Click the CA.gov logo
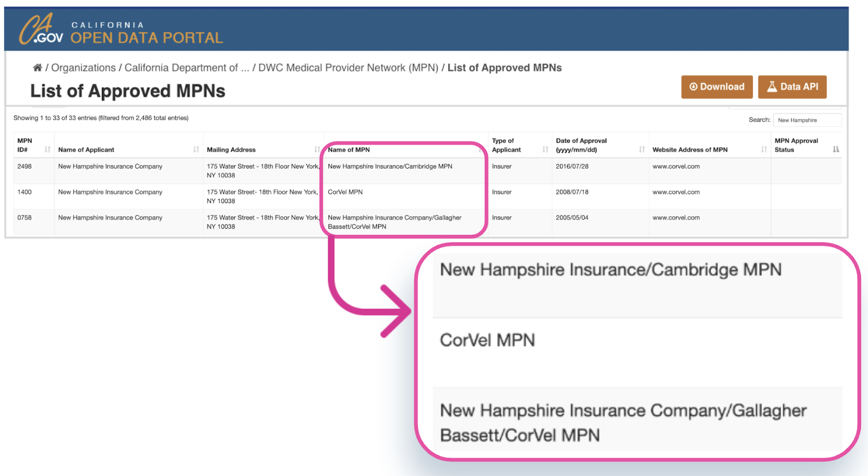This screenshot has width=868, height=476. pyautogui.click(x=41, y=29)
